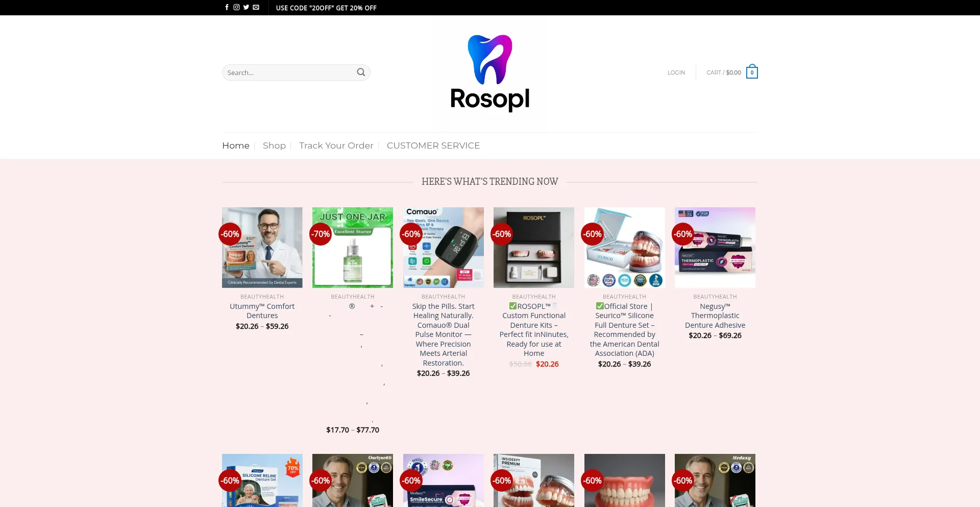Image resolution: width=980 pixels, height=507 pixels.
Task: Open CUSTOMER SERVICE menu item
Action: [433, 146]
